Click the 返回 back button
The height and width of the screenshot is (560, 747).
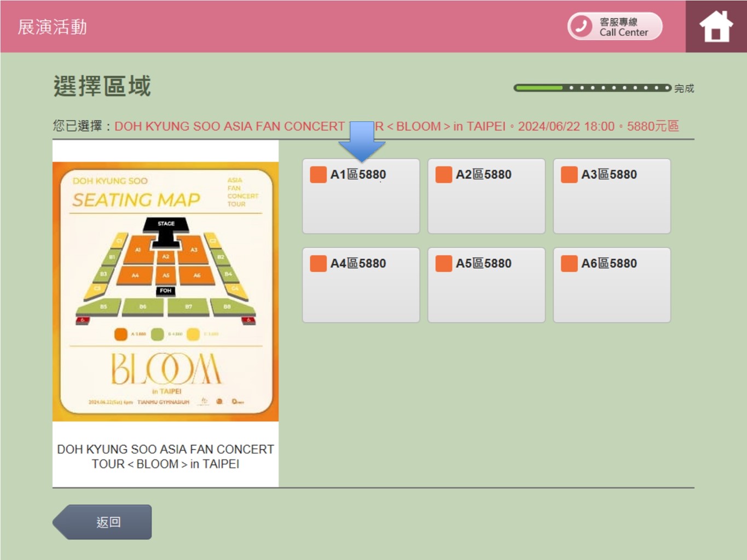(x=102, y=522)
